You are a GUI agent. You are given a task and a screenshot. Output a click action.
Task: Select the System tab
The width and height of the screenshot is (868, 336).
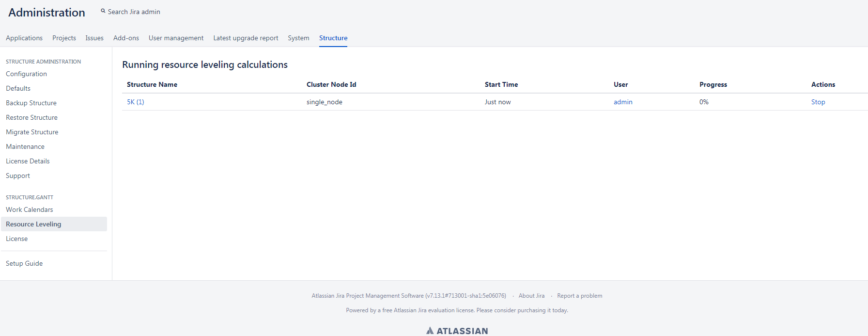(298, 38)
